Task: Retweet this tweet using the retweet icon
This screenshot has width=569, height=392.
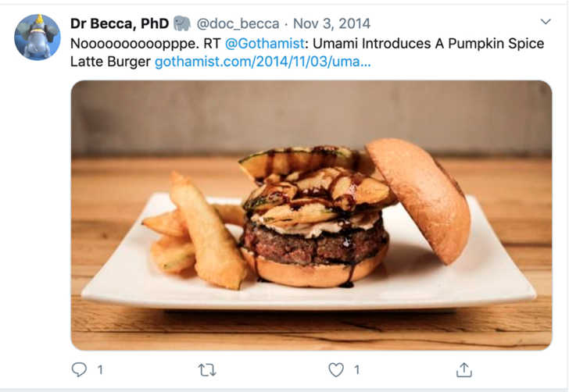Action: (x=207, y=370)
